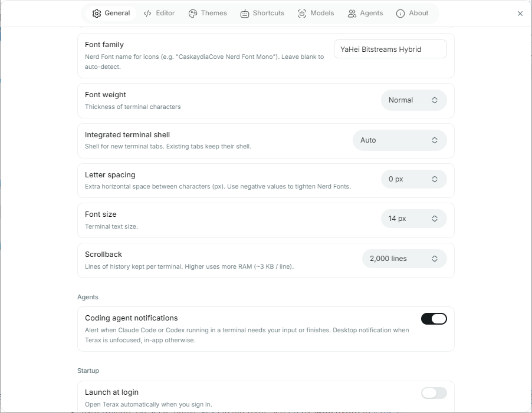Image resolution: width=532 pixels, height=413 pixels.
Task: Switch to the Shortcuts tab
Action: coord(262,13)
